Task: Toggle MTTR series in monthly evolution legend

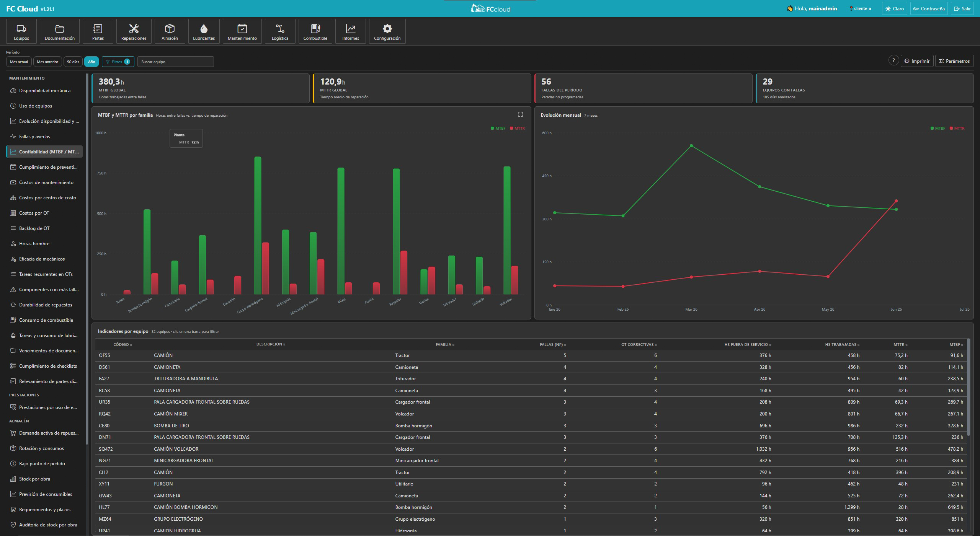Action: 957,129
